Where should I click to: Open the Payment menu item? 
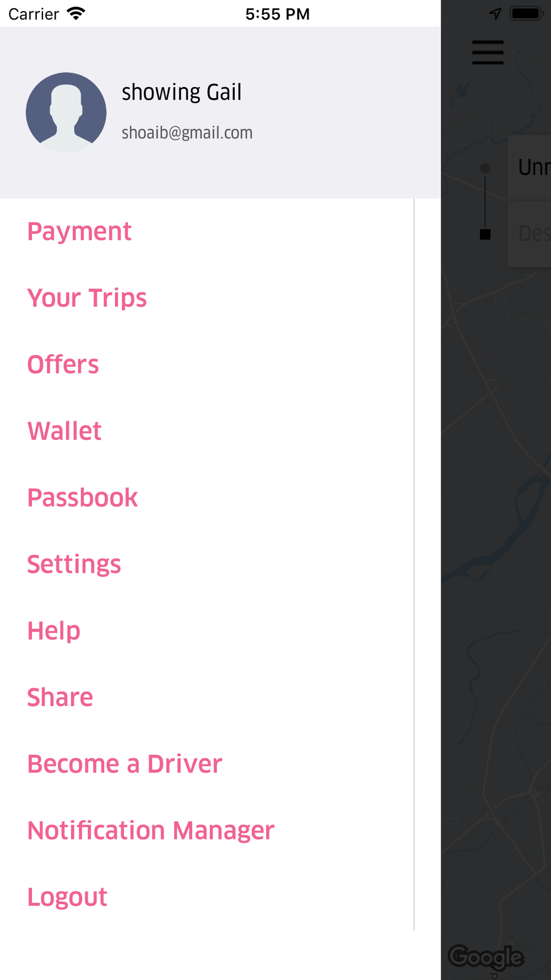pos(79,231)
